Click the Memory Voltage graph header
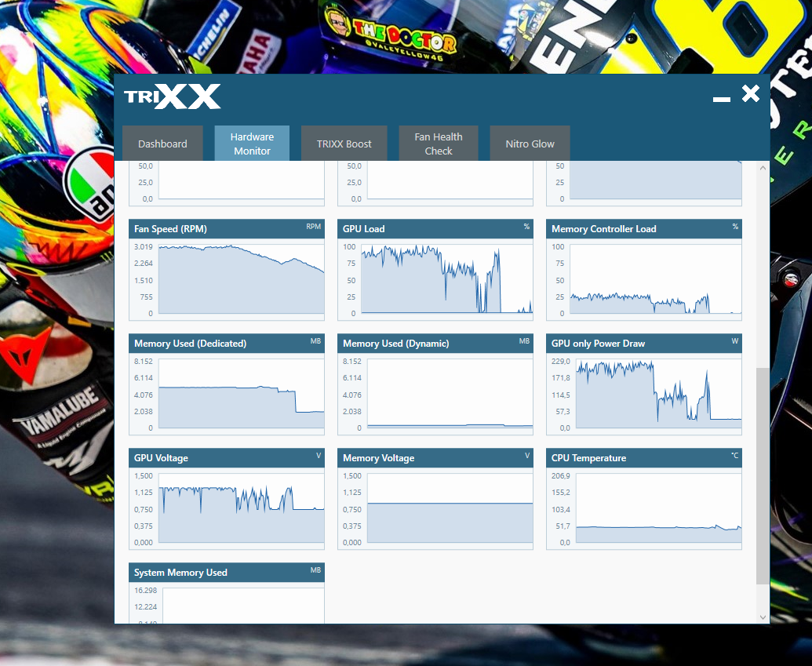The width and height of the screenshot is (812, 666). pos(435,458)
